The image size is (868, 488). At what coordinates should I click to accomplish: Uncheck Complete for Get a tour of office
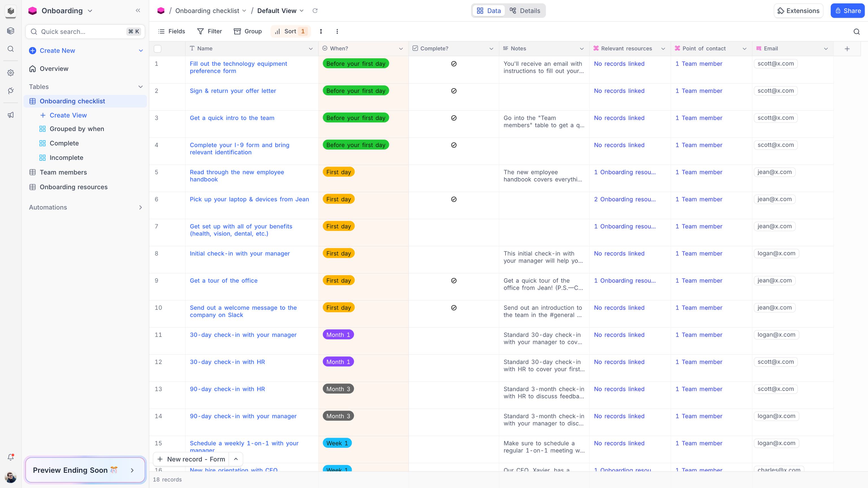(x=454, y=280)
